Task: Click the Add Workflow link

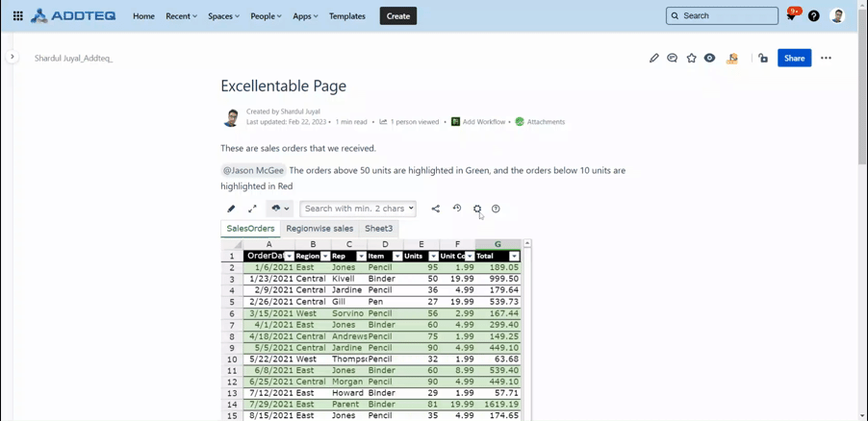Action: (x=484, y=122)
